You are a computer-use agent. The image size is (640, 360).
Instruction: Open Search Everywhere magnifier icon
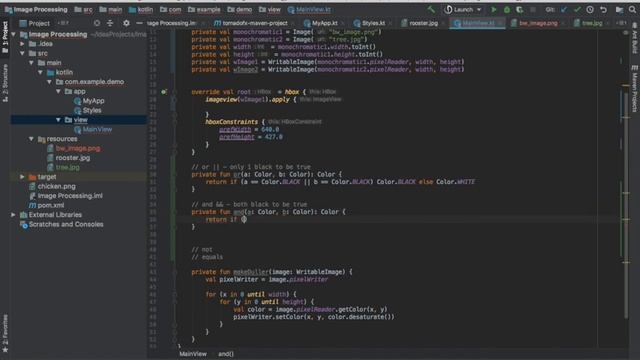tap(632, 9)
